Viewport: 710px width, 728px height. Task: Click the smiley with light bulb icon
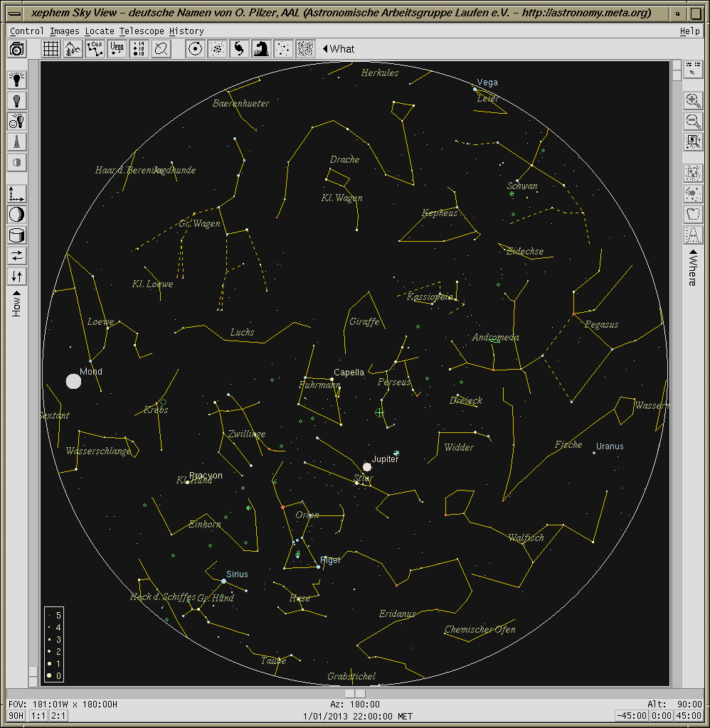17,121
